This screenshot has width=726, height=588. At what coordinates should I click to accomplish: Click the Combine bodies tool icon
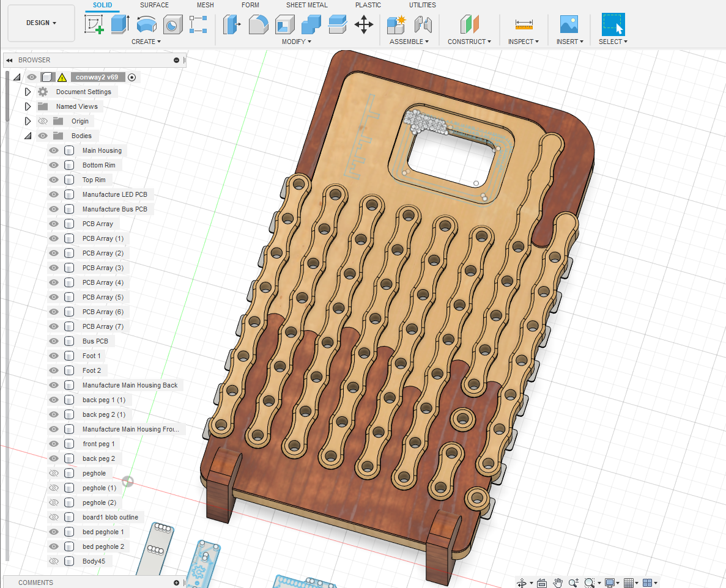coord(311,24)
